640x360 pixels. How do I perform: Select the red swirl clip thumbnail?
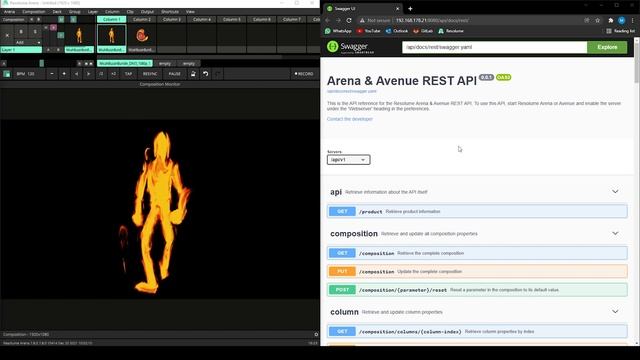[142, 36]
